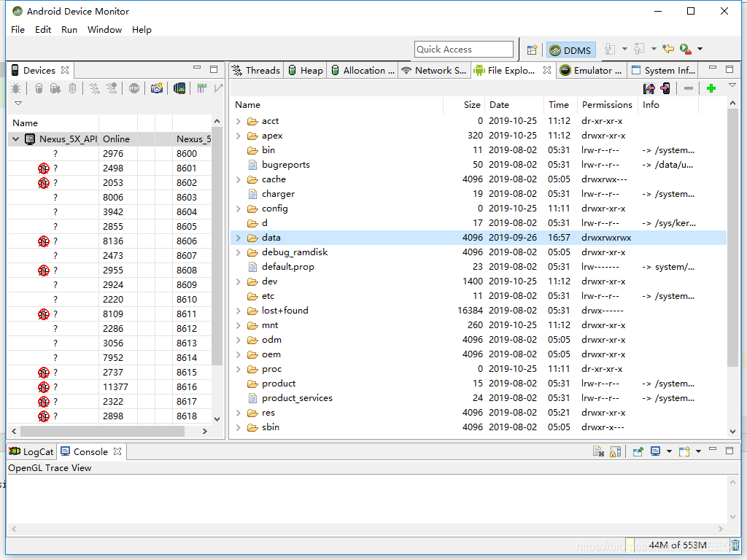Image resolution: width=747 pixels, height=560 pixels.
Task: Click the Start OpenGL Trace icon
Action: (219, 88)
